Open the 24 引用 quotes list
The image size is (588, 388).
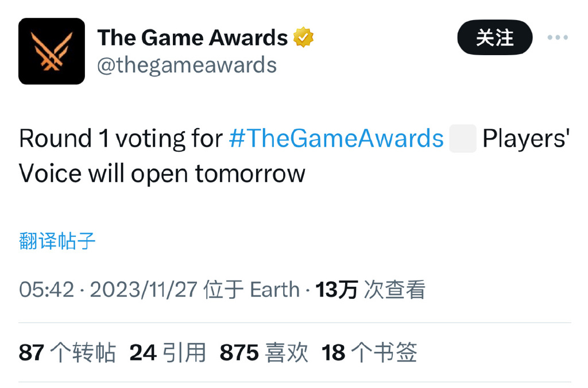click(x=168, y=352)
